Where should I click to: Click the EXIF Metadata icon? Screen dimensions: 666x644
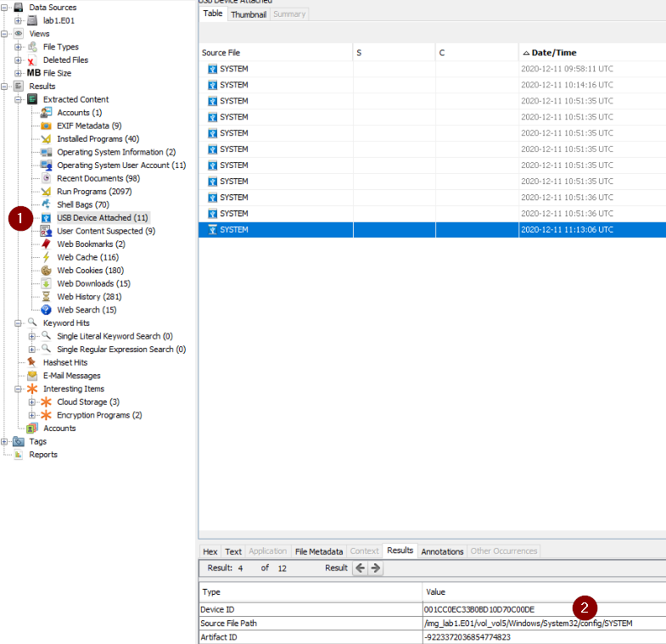[x=47, y=126]
